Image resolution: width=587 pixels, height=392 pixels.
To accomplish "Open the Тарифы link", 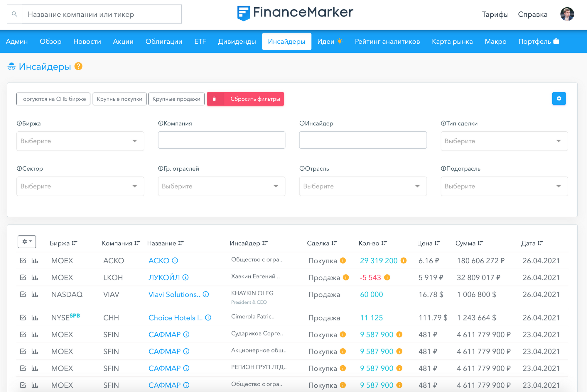I will pos(495,14).
